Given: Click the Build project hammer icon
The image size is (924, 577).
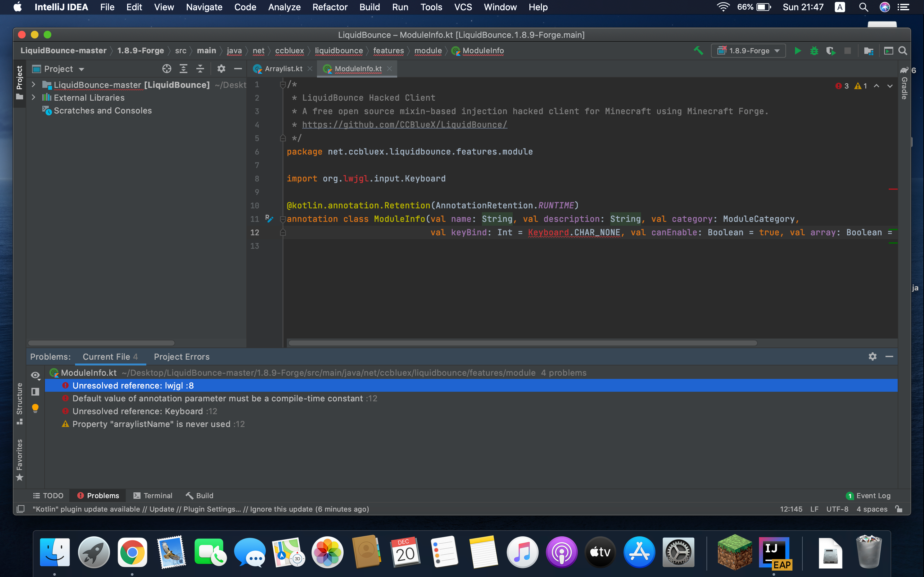Looking at the screenshot, I should [698, 51].
